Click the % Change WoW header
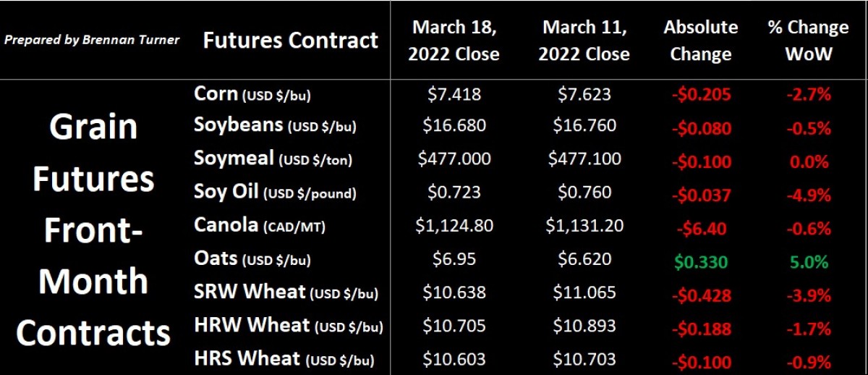The image size is (868, 375). tap(809, 41)
